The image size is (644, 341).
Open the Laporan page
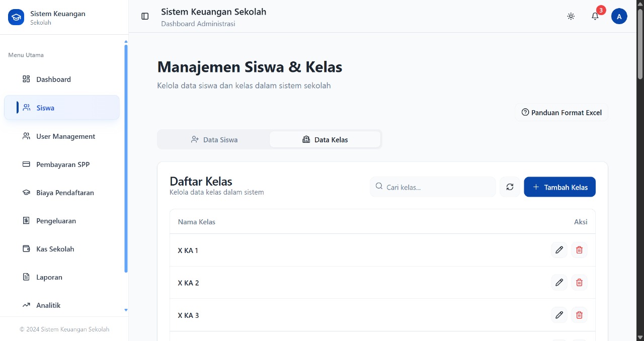click(62, 277)
